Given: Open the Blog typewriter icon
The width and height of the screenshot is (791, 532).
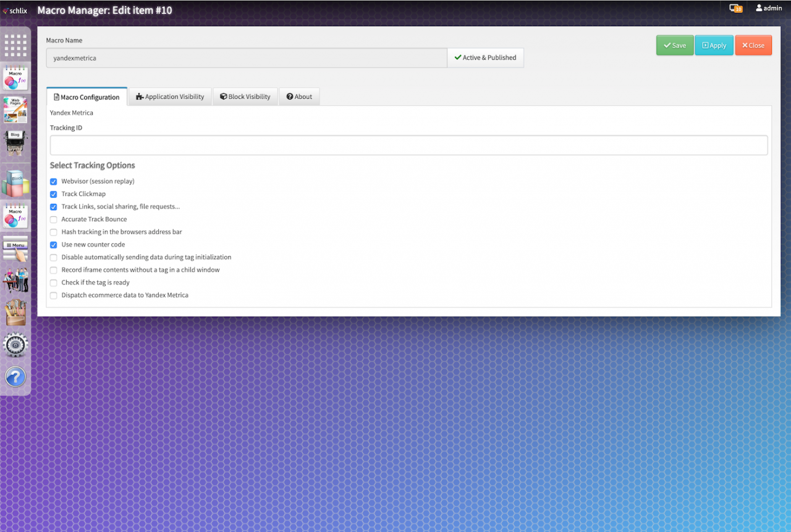Looking at the screenshot, I should click(x=15, y=142).
